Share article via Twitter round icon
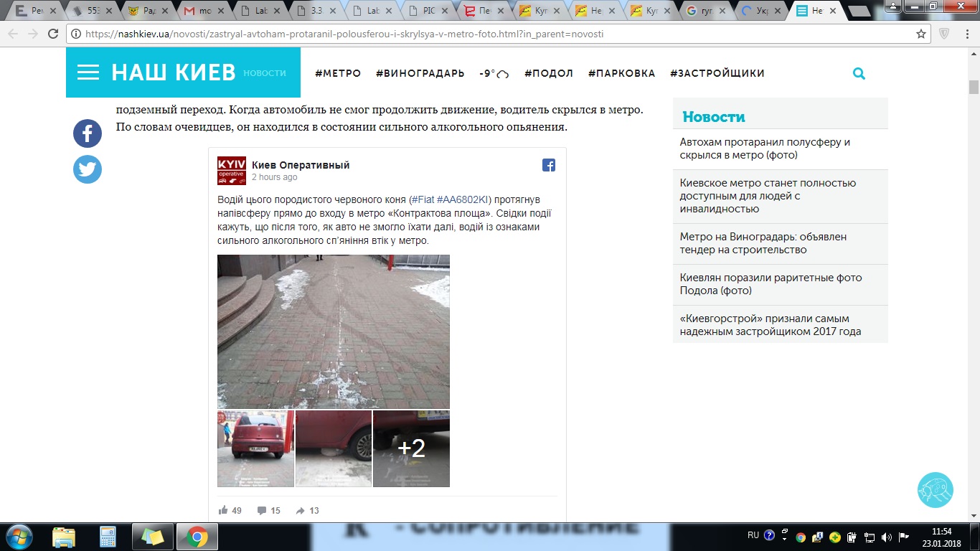 pyautogui.click(x=88, y=169)
